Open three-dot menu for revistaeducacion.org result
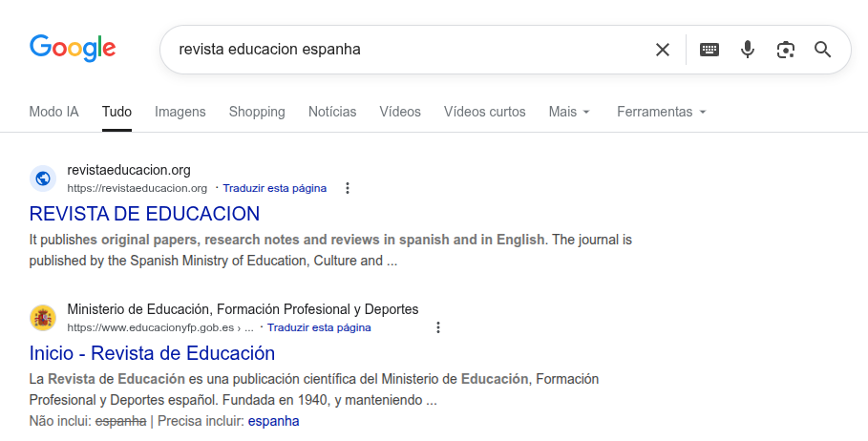 348,188
